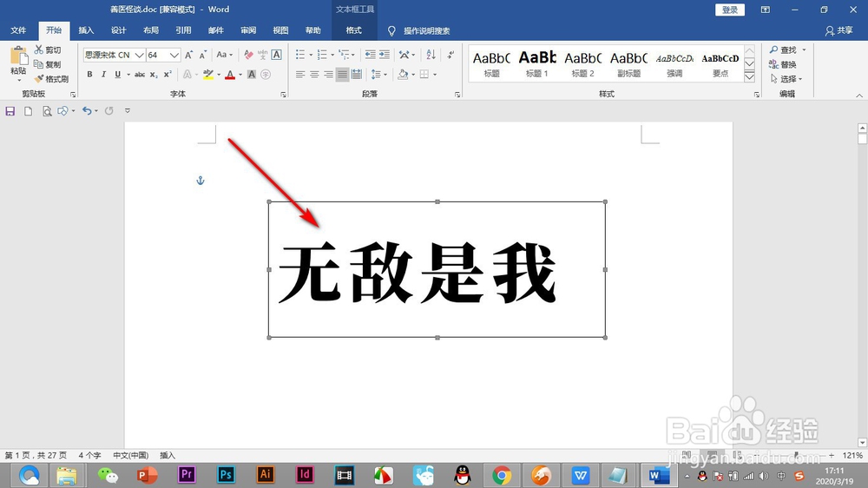
Task: Pick yellow text highlight color
Action: coord(208,74)
